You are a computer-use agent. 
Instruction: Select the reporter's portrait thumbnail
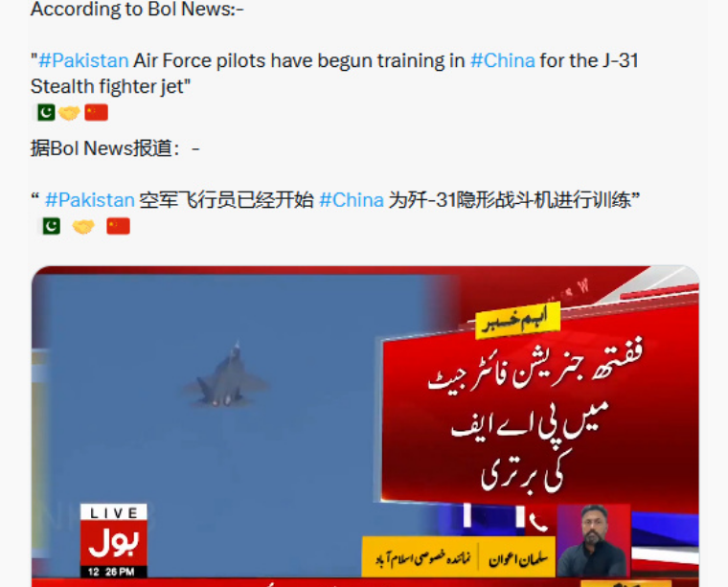point(594,541)
